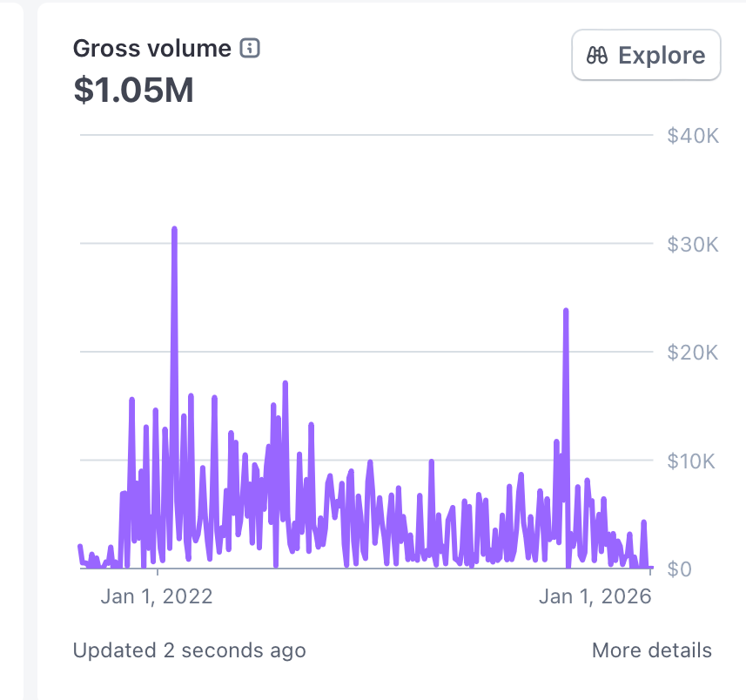This screenshot has width=746, height=700.
Task: Click the More details link
Action: (x=651, y=650)
